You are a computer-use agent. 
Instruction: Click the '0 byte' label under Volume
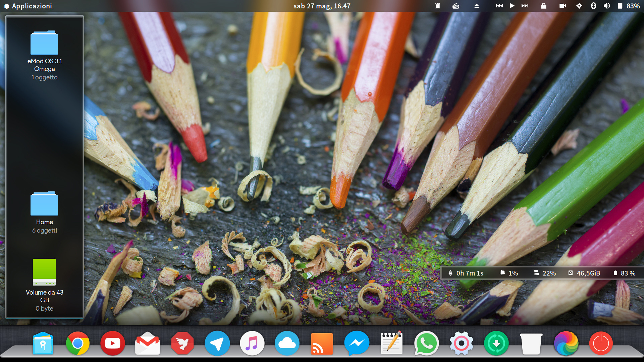click(44, 309)
